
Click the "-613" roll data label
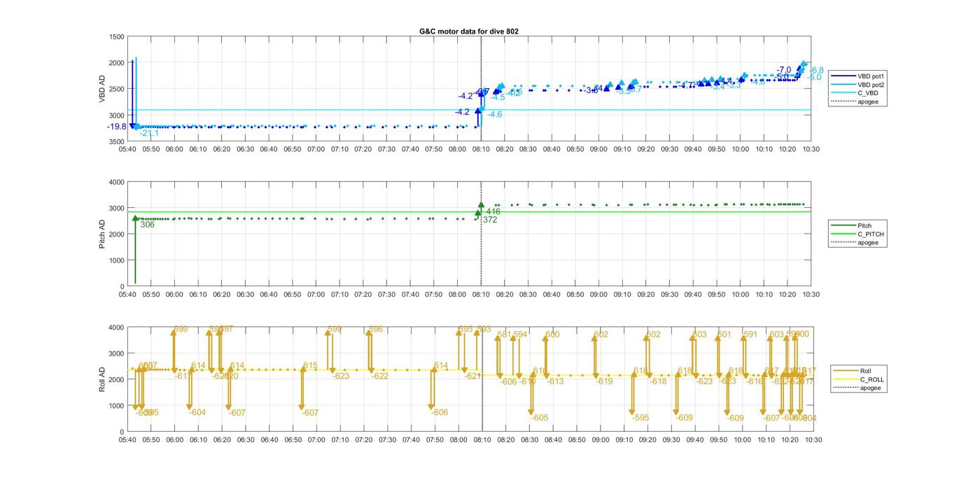tap(555, 381)
